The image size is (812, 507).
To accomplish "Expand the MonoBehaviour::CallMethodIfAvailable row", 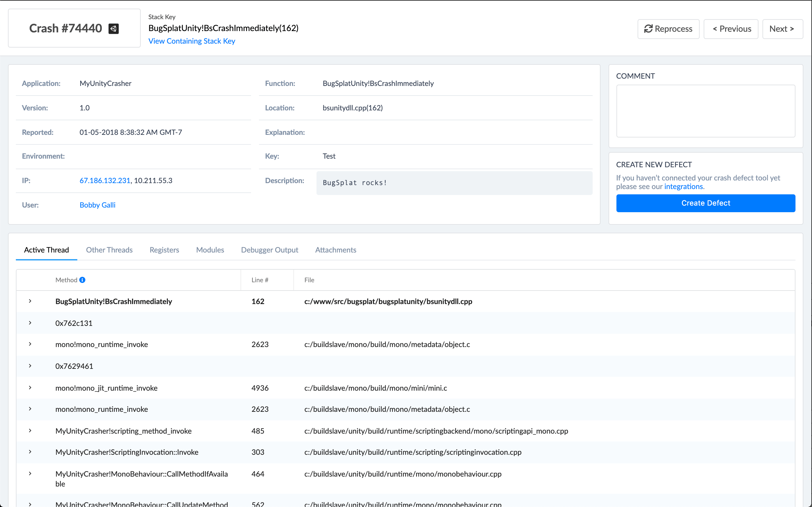I will click(30, 474).
